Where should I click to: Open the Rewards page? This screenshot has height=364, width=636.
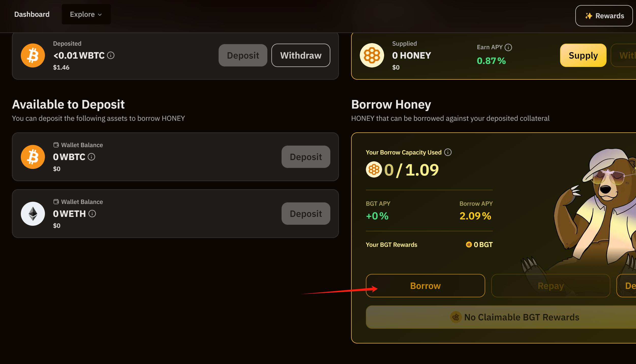[604, 16]
